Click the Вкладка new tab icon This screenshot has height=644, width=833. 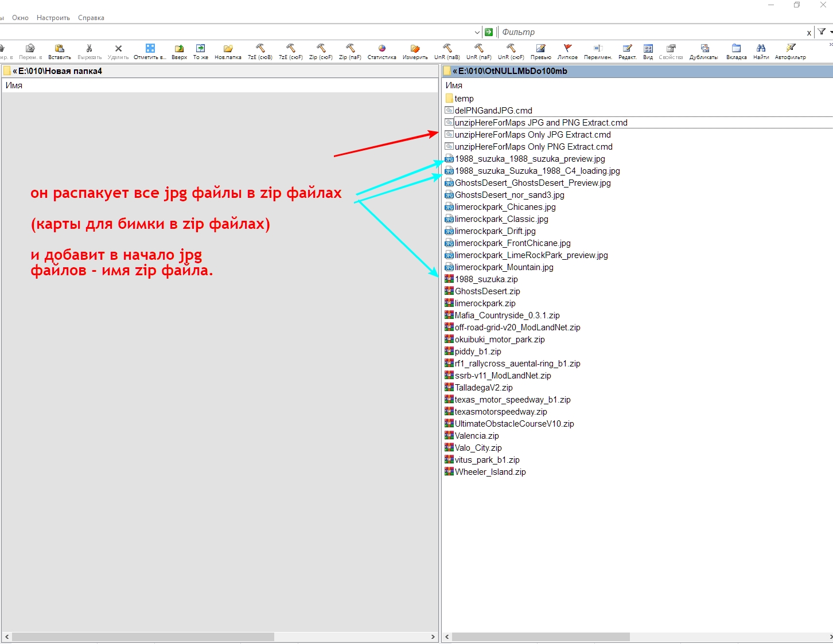[736, 48]
